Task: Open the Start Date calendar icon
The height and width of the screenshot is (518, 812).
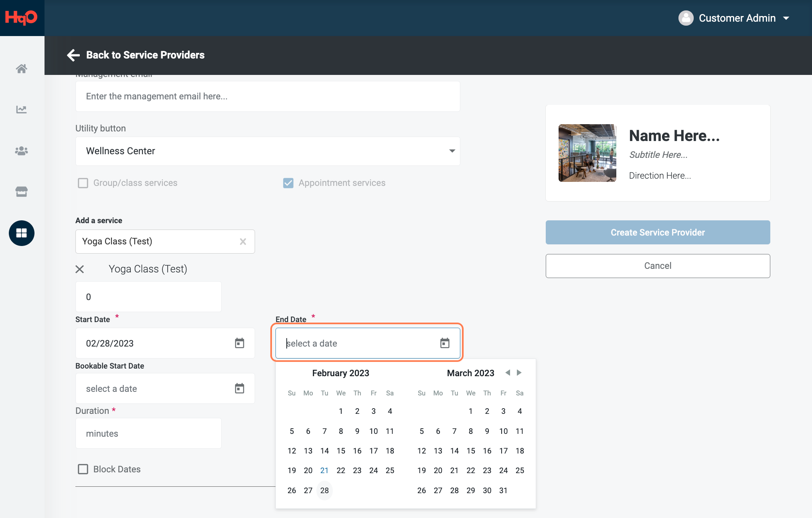Action: [x=239, y=343]
